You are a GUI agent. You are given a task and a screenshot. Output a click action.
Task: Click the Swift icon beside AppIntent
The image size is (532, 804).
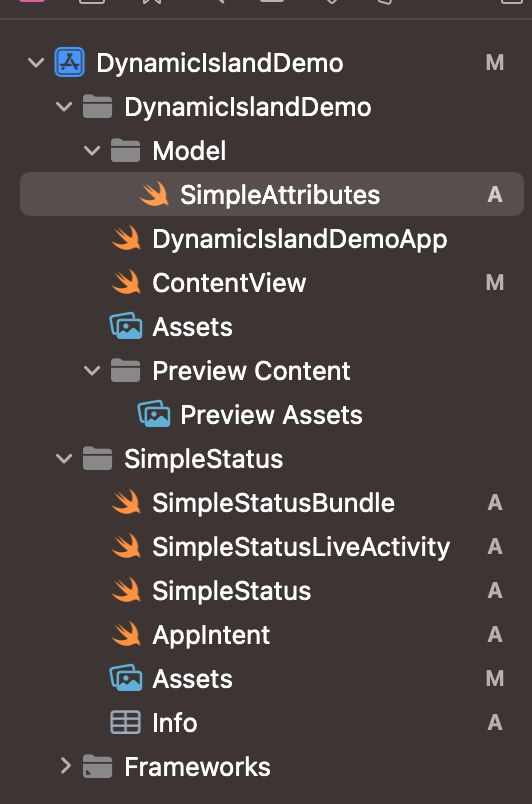(x=126, y=634)
